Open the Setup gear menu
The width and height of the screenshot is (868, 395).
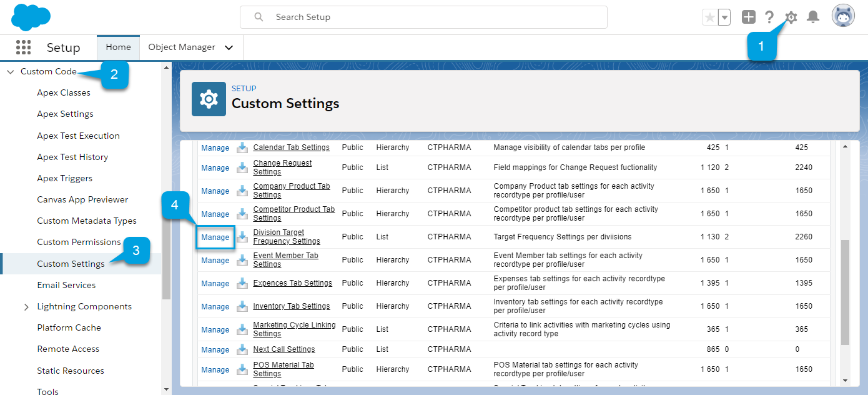click(791, 17)
